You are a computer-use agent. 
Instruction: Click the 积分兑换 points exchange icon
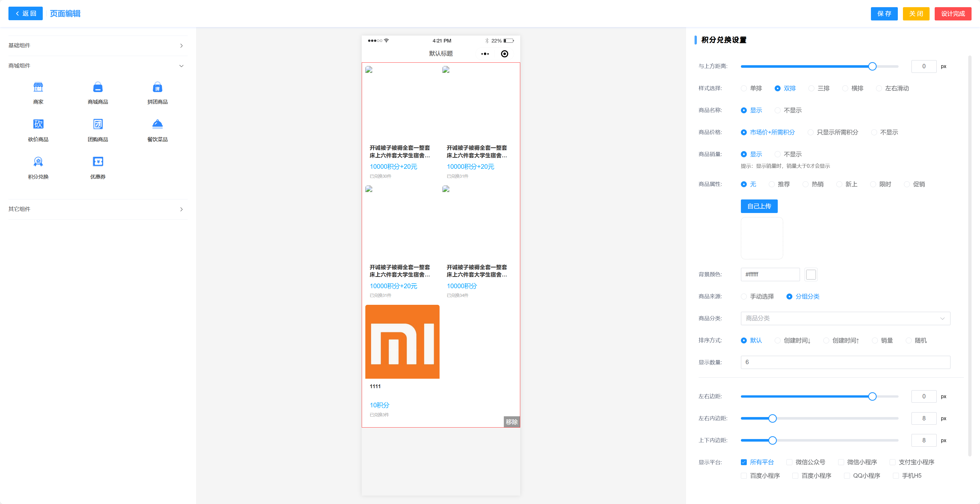[x=38, y=162]
